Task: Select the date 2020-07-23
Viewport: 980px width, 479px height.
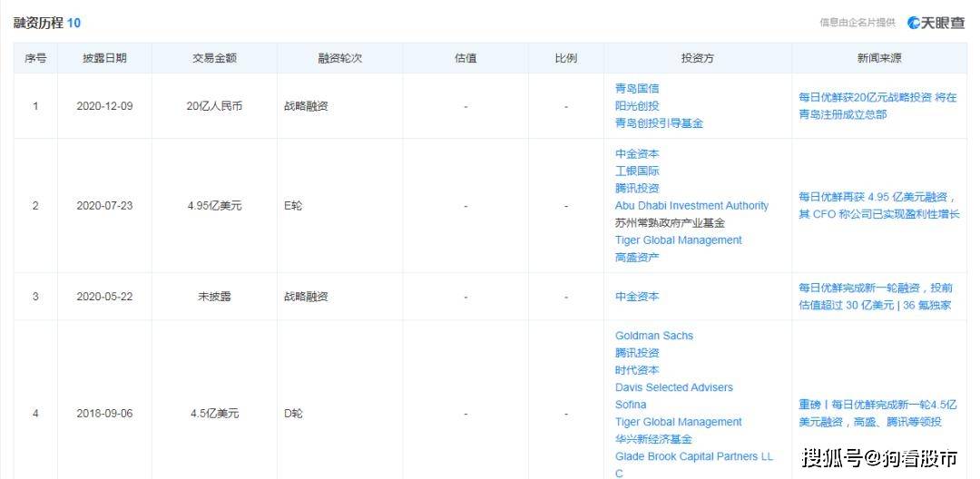Action: 104,205
